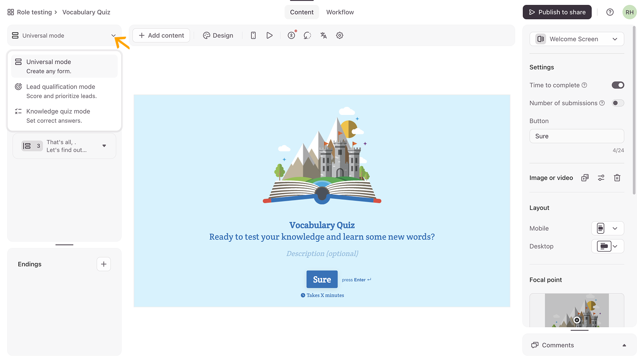Screen dimensions: 644x363
Task: Click the castle book illustration
Action: coord(322,156)
